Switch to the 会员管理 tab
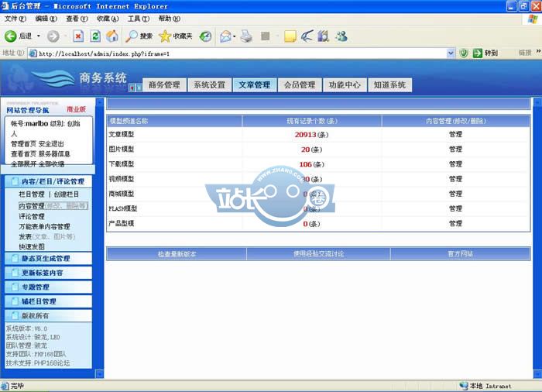Image resolution: width=542 pixels, height=392 pixels. [x=300, y=84]
